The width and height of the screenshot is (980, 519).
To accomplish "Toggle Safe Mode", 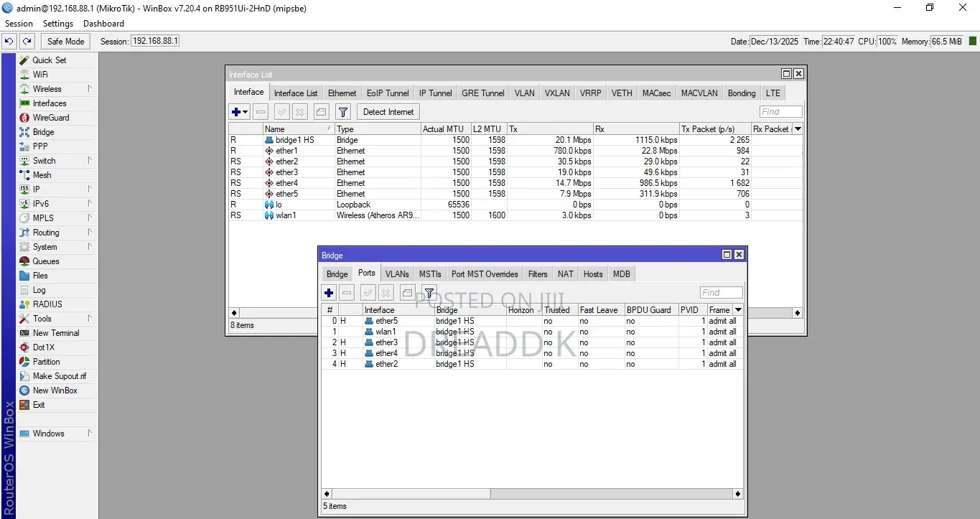I will (x=66, y=42).
